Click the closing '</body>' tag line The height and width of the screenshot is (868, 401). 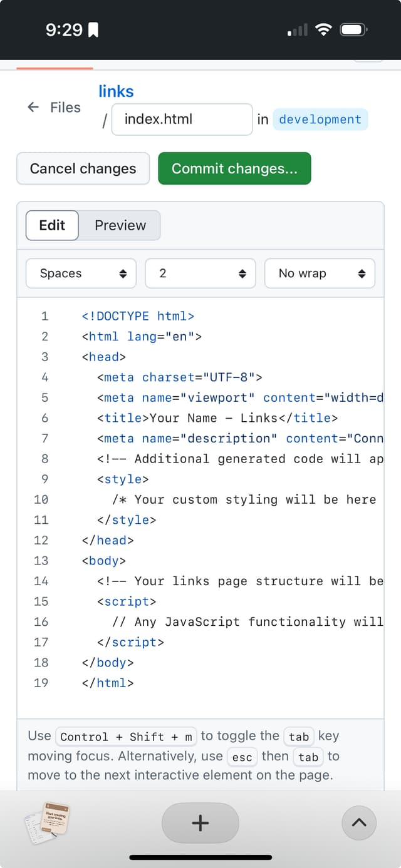point(108,662)
